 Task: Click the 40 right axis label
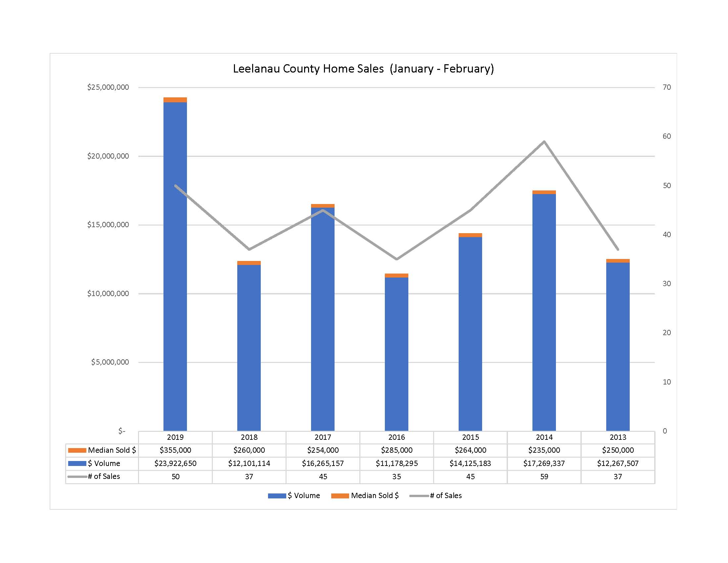pyautogui.click(x=667, y=235)
